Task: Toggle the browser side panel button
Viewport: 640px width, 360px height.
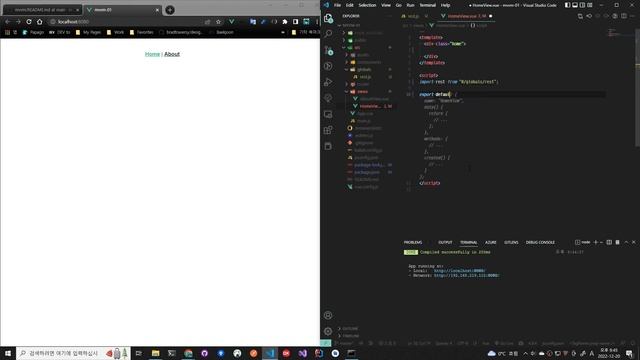Action: (x=296, y=22)
